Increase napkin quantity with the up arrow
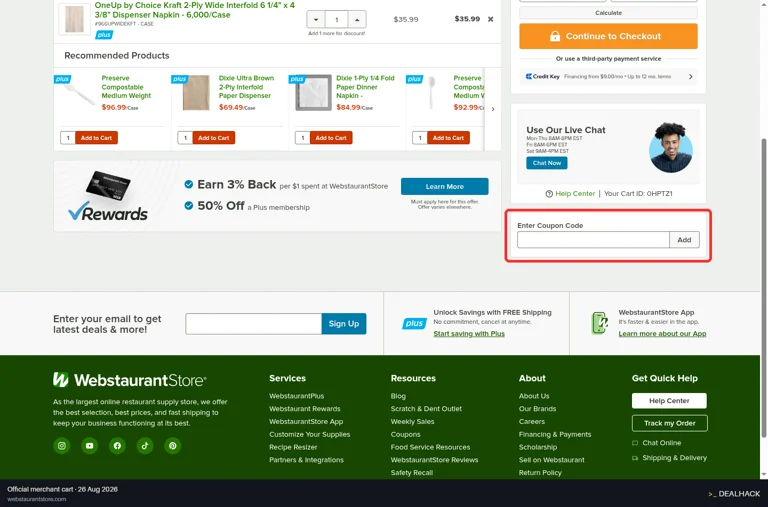This screenshot has width=768, height=507. (x=357, y=20)
